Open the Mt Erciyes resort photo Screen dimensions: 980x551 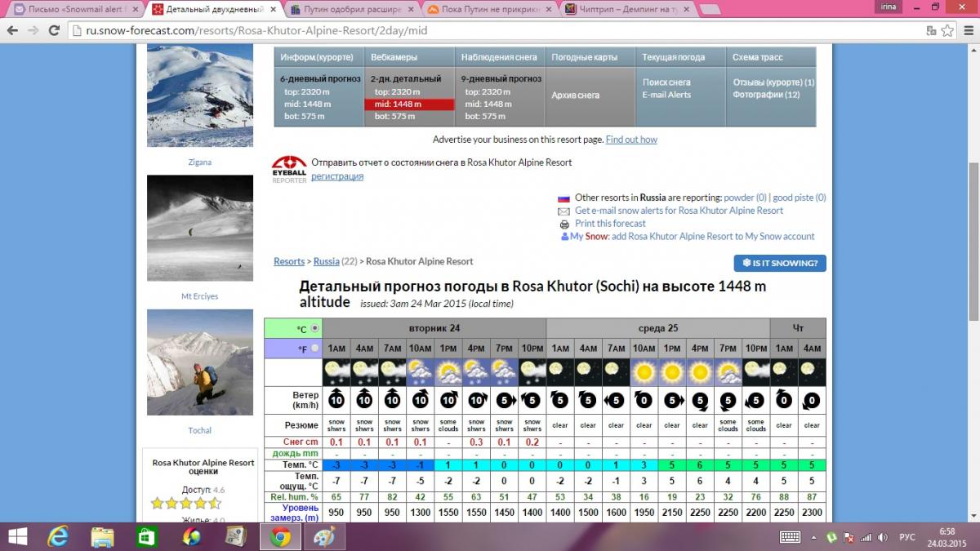pos(200,229)
